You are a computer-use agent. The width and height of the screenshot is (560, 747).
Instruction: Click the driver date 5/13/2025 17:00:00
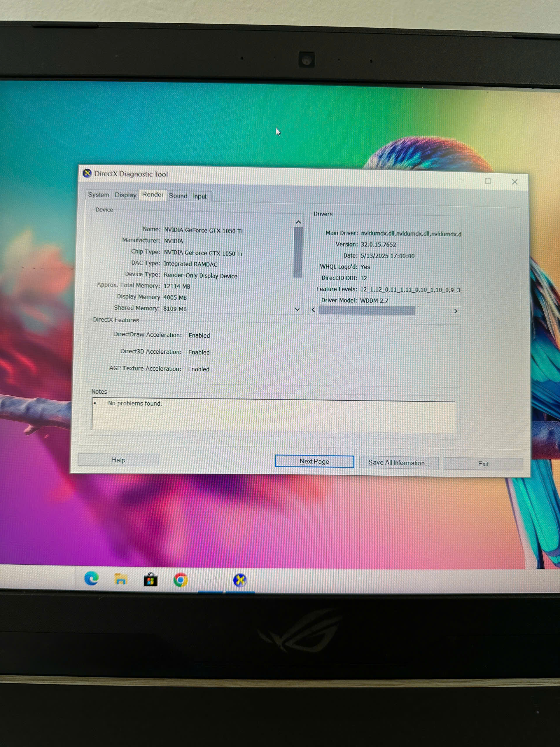point(388,256)
